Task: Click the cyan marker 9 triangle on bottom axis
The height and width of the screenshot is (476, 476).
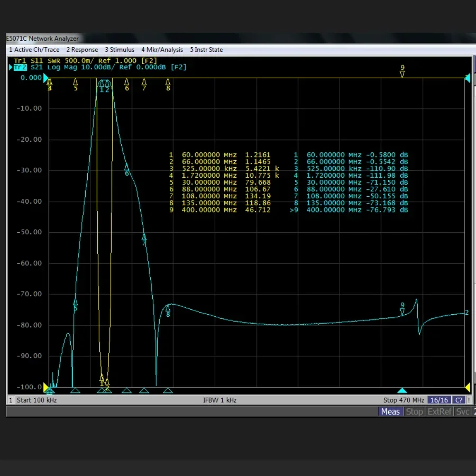Action: 402,391
